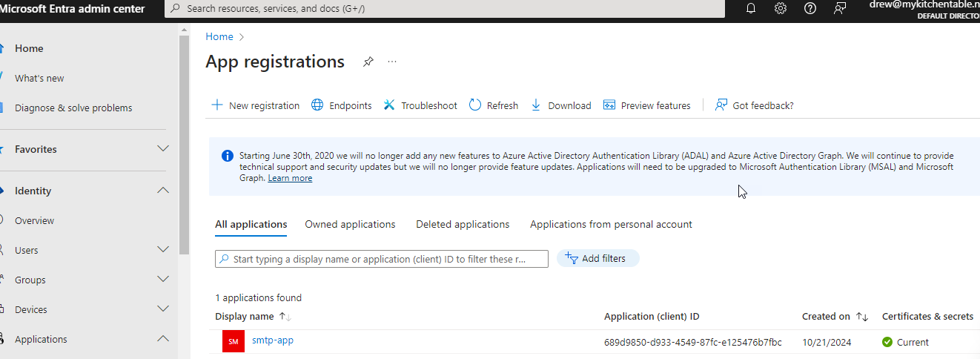The image size is (980, 359).
Task: Open Diagnose & solve problems
Action: pos(73,108)
